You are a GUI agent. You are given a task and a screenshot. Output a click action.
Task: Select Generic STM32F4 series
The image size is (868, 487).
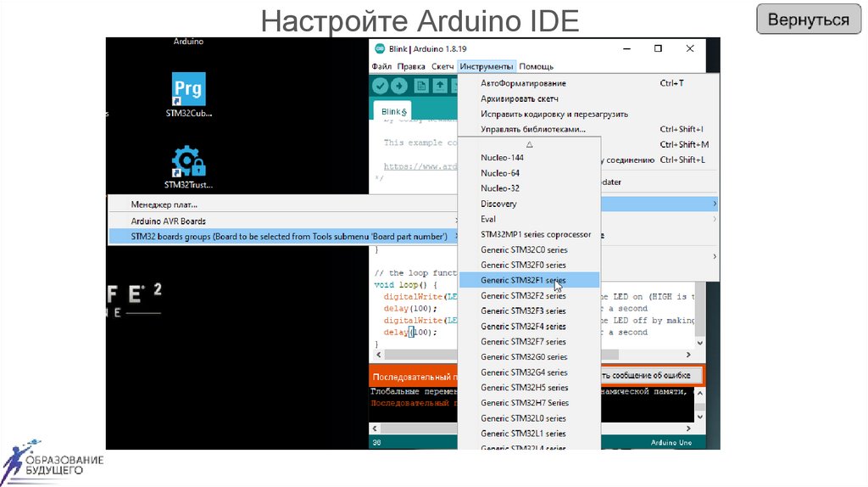coord(529,327)
